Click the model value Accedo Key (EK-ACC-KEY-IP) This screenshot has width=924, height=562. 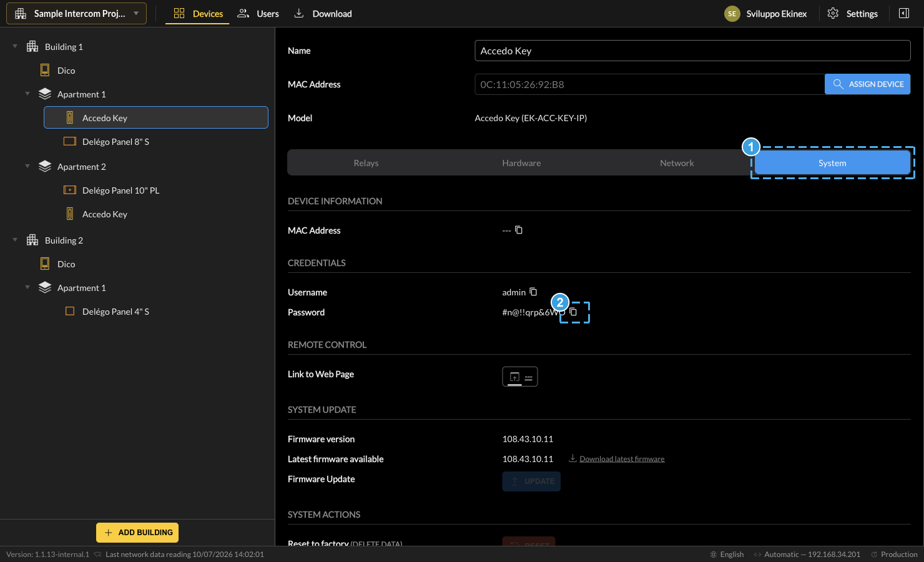[x=531, y=118]
